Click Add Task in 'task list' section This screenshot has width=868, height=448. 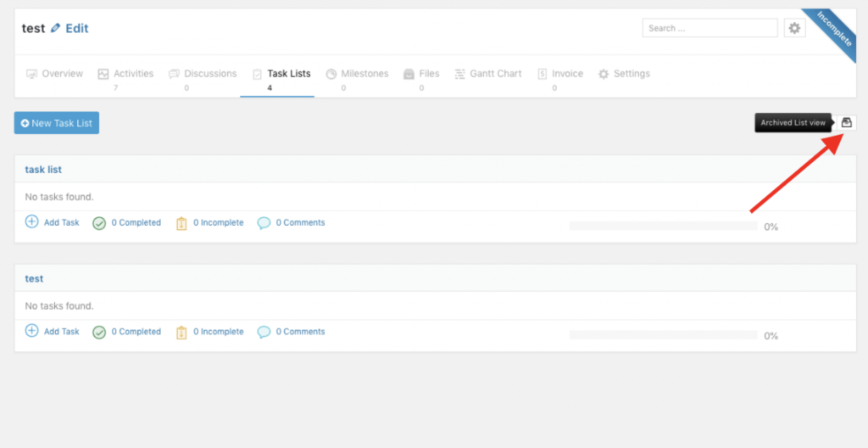61,222
